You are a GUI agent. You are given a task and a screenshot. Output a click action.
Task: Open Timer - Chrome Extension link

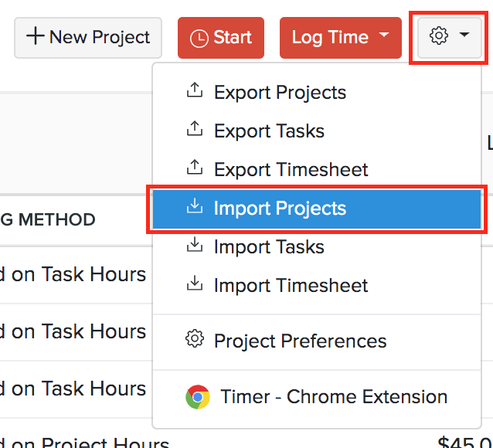[x=334, y=397]
